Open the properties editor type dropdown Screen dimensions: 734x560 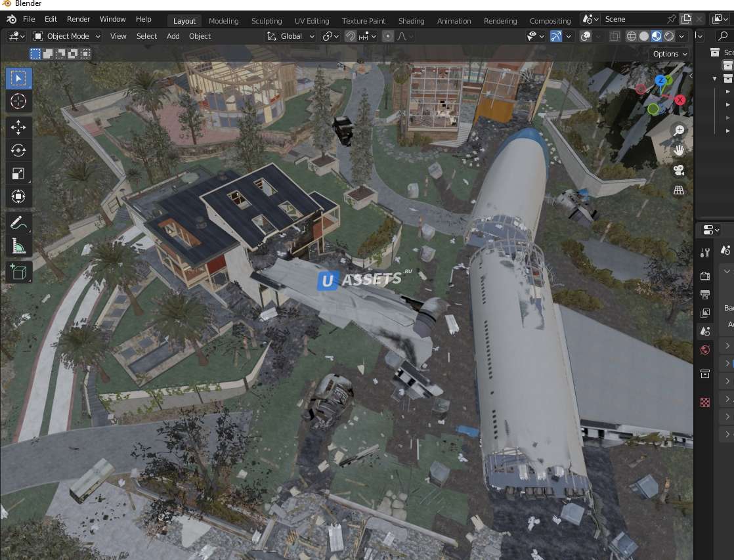(711, 229)
